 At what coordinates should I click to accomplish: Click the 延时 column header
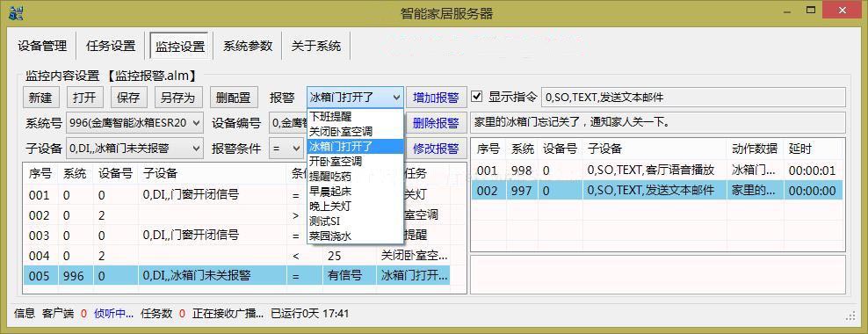coord(814,149)
